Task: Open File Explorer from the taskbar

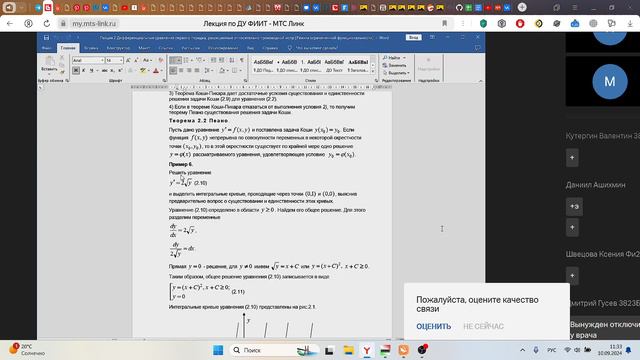Action: coord(349,350)
